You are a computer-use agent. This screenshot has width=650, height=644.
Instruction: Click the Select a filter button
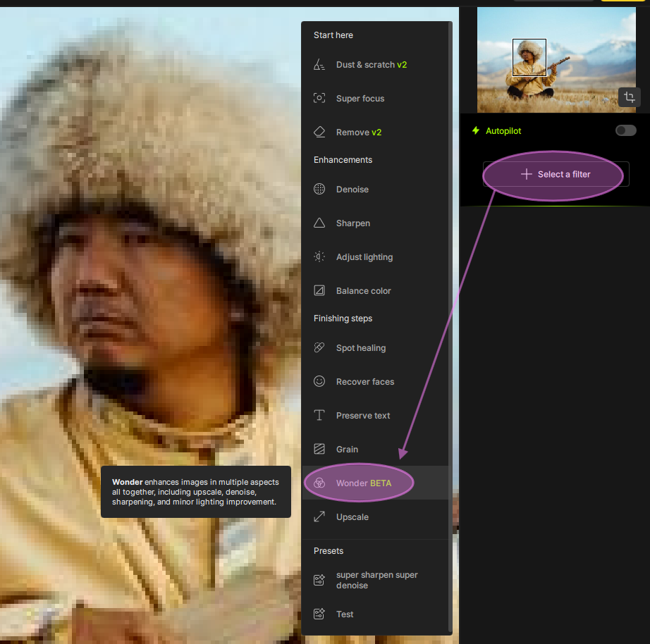pyautogui.click(x=554, y=174)
